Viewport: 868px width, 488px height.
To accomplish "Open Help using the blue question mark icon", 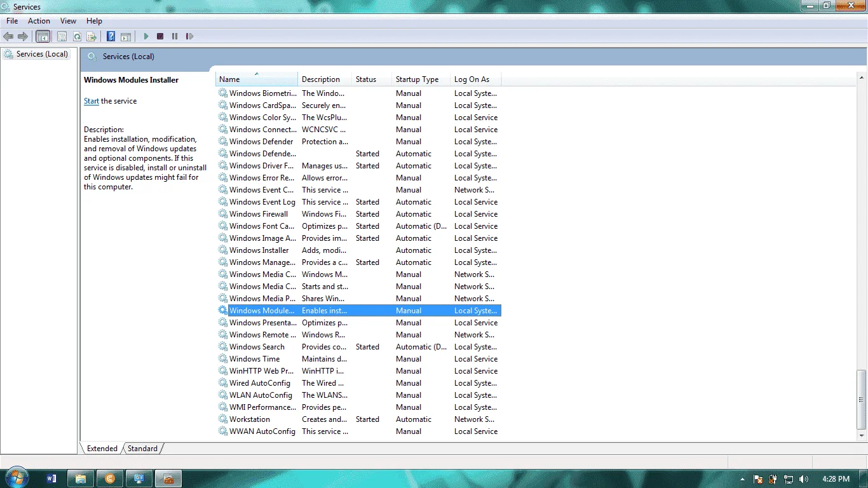I will point(111,37).
